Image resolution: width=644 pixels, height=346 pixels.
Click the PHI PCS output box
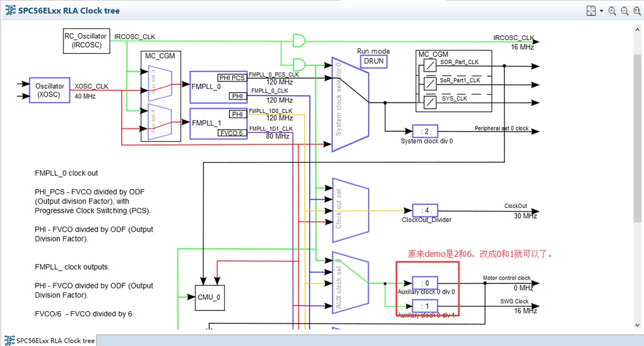(x=232, y=77)
